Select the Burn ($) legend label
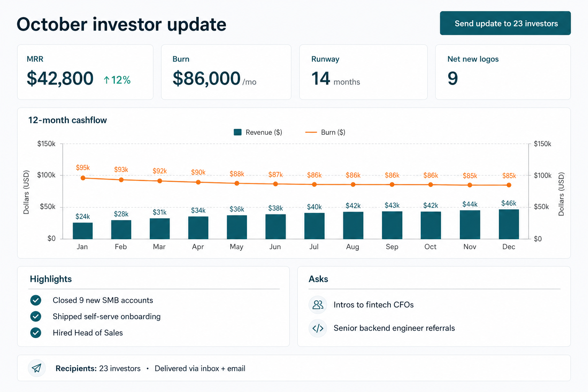588x392 pixels. pos(333,132)
